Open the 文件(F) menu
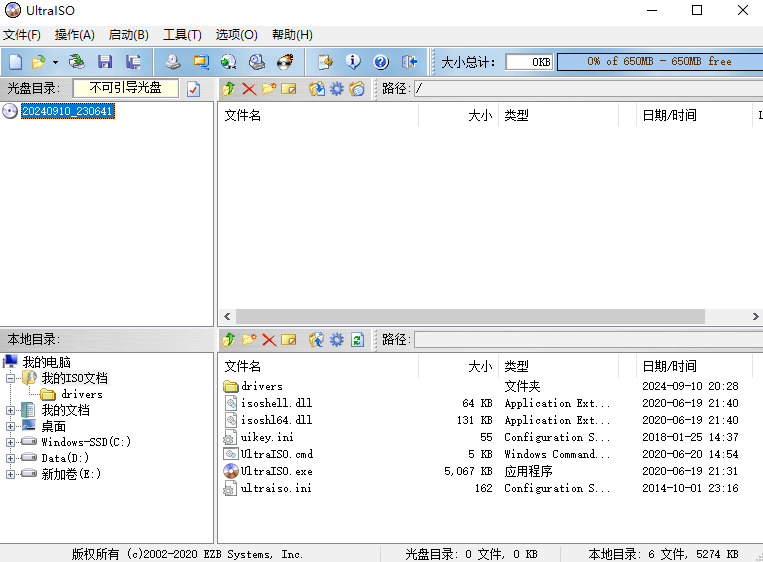The width and height of the screenshot is (763, 562). pos(21,35)
